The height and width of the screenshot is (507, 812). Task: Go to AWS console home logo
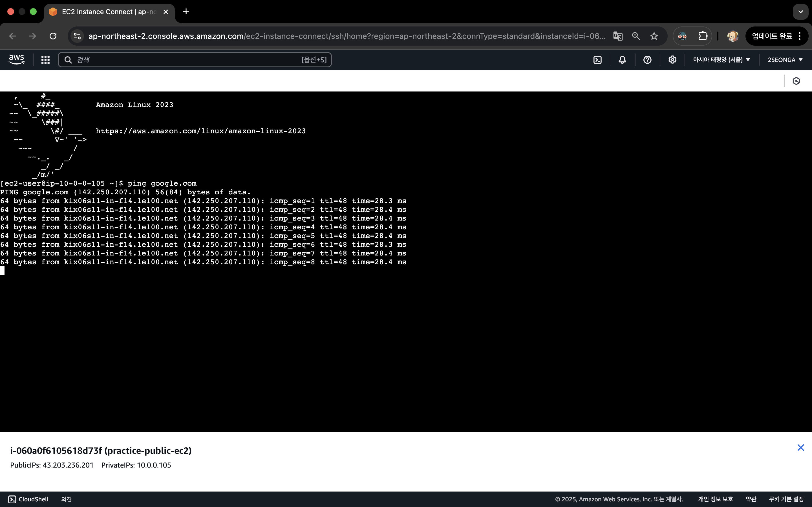16,60
